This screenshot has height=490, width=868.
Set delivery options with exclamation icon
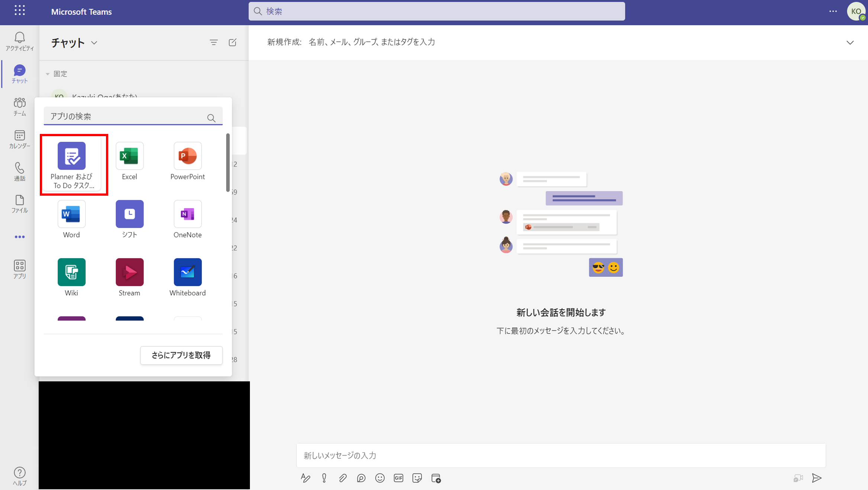324,478
